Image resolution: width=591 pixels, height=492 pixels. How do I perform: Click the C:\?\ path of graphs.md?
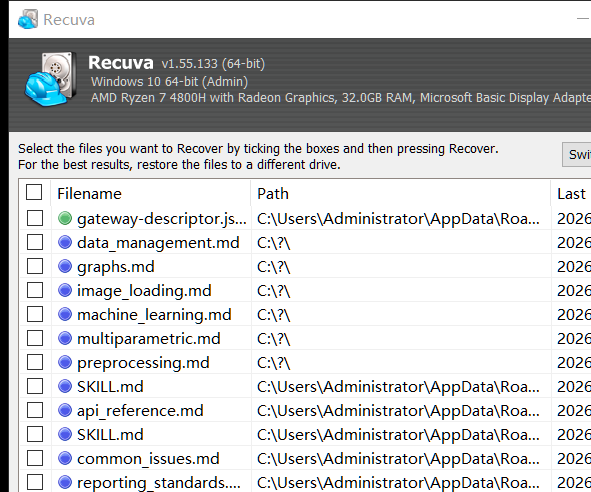pyautogui.click(x=274, y=267)
